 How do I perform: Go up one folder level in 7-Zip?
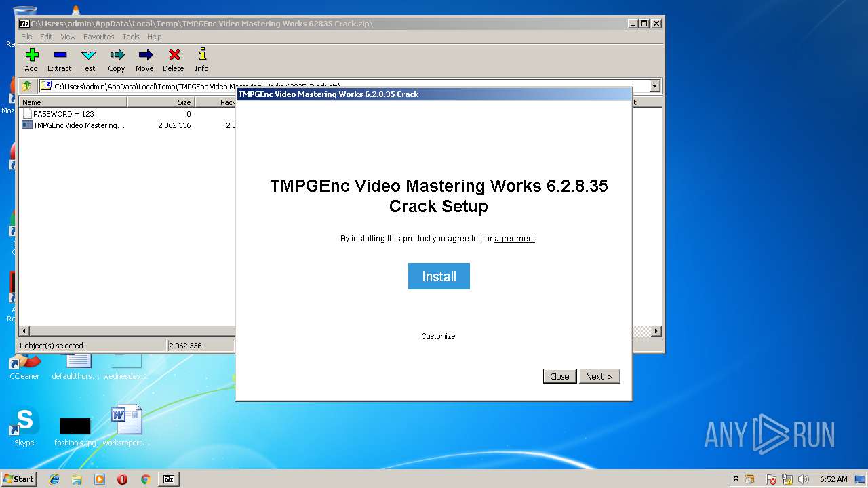coord(26,86)
